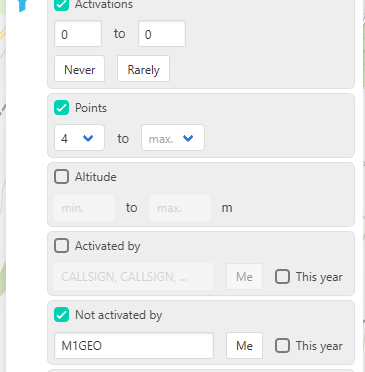Screen dimensions: 365x372
Task: Check This year for Activated by
Action: tap(282, 277)
